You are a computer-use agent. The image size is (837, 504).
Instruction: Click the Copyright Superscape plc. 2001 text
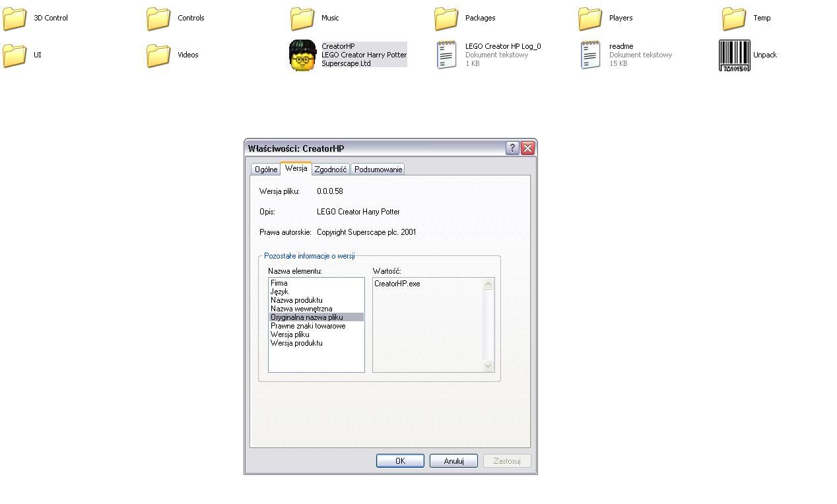366,232
